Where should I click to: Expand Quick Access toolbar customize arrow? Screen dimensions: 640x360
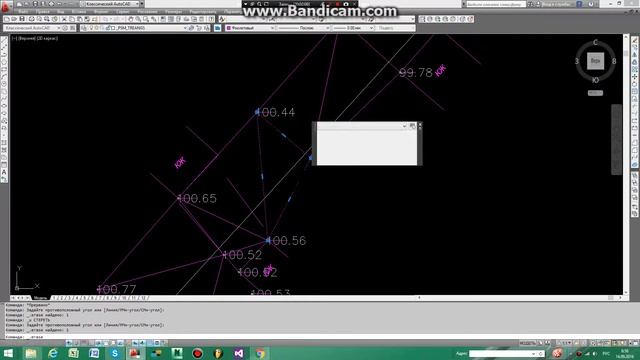[x=142, y=4]
